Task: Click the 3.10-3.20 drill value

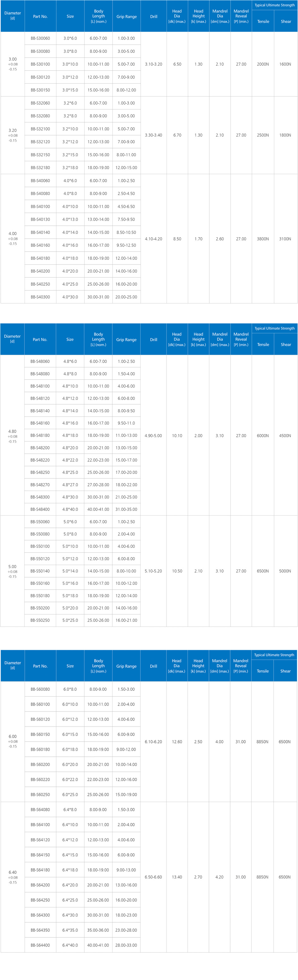Action: click(153, 64)
